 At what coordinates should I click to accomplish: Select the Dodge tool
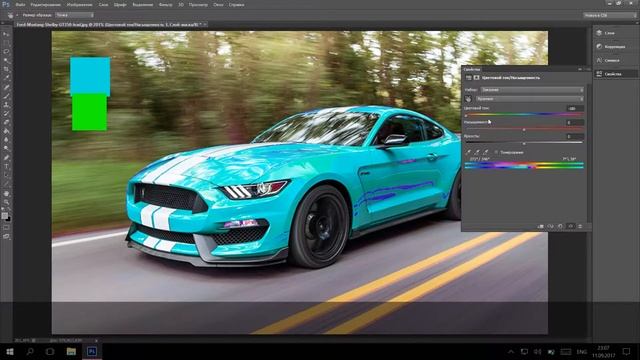(x=6, y=149)
